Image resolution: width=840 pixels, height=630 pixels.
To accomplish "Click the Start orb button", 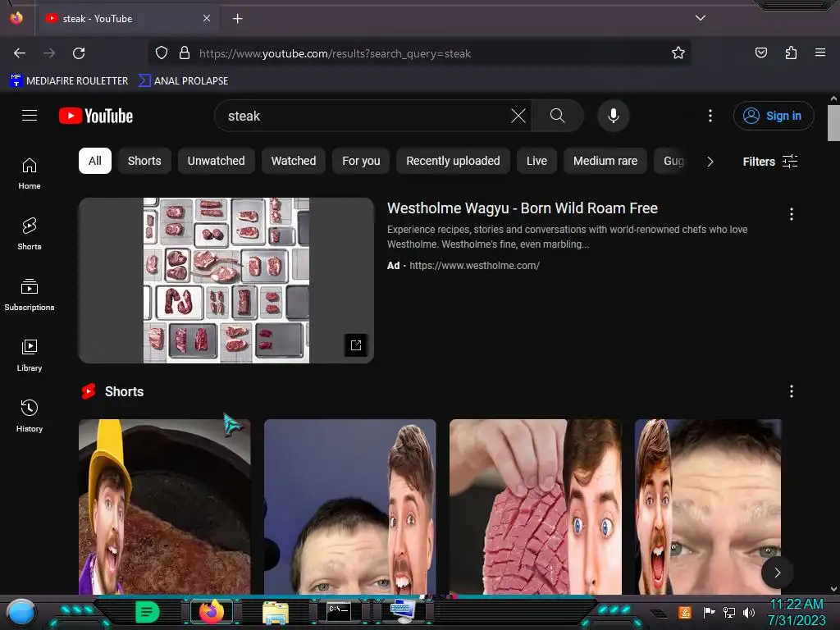I will 21,613.
